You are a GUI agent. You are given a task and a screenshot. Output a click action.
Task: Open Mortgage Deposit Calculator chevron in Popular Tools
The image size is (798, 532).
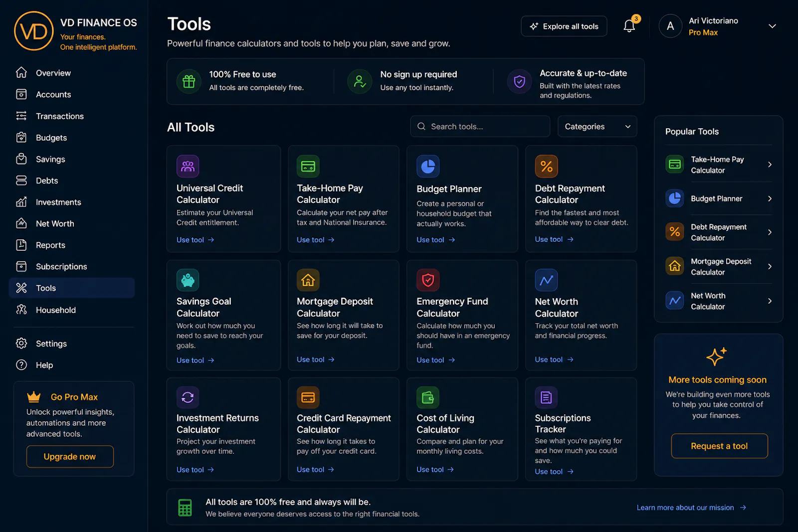[x=770, y=266]
